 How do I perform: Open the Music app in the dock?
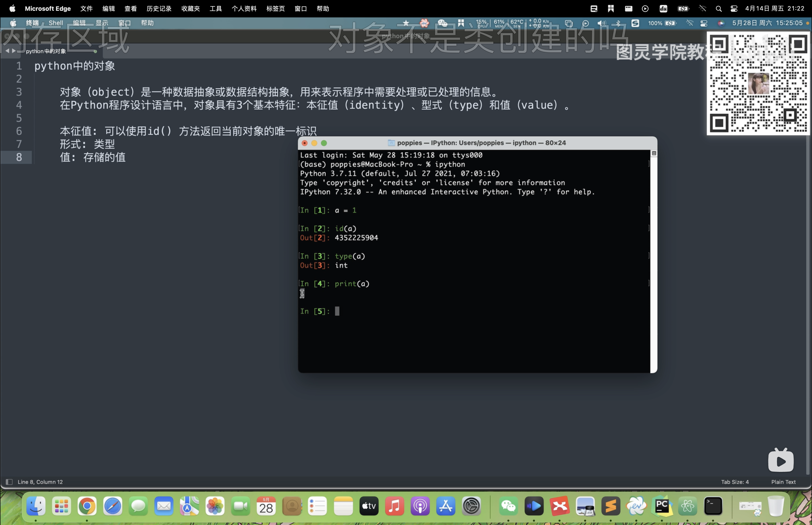coord(394,506)
